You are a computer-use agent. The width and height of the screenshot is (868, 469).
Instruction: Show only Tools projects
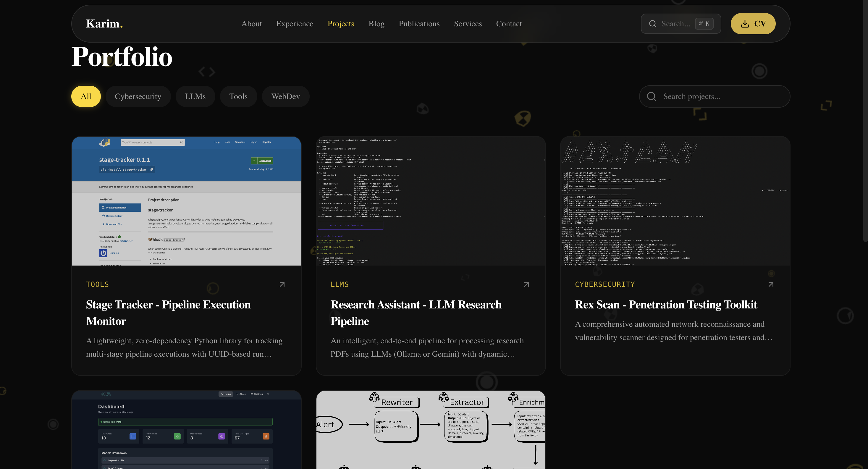[x=238, y=96]
